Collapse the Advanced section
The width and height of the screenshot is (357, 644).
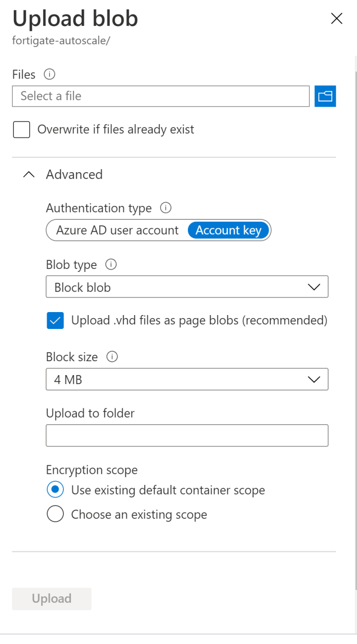click(29, 175)
